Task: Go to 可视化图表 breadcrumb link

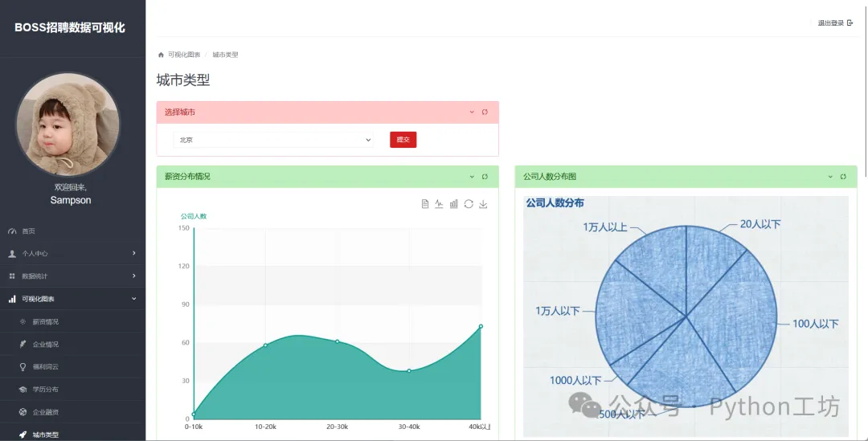Action: (184, 55)
